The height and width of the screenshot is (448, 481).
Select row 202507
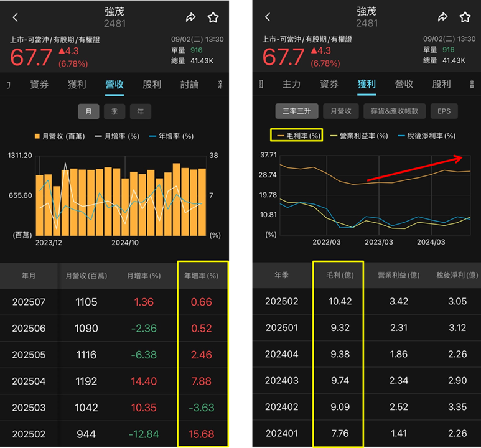114,302
